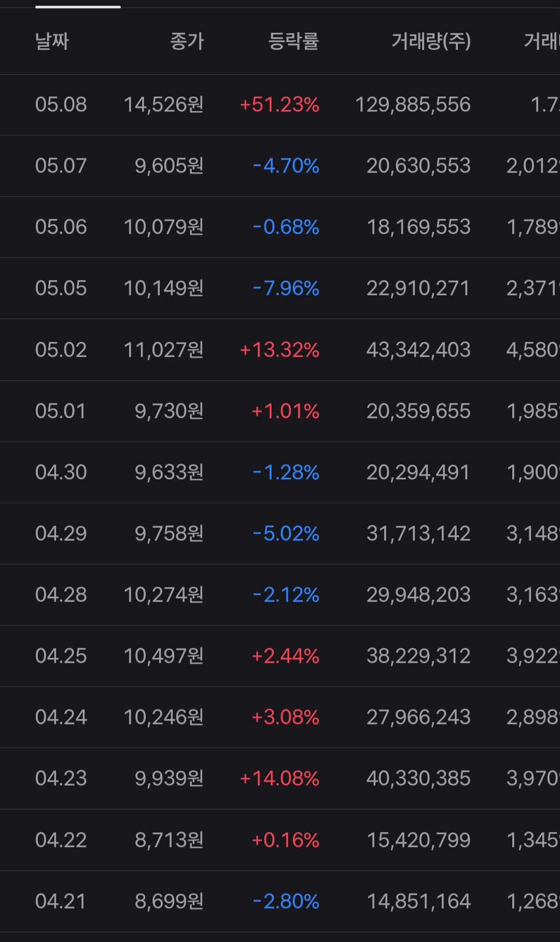Viewport: 560px width, 942px height.
Task: Click closing price 8,713원
Action: [x=169, y=840]
